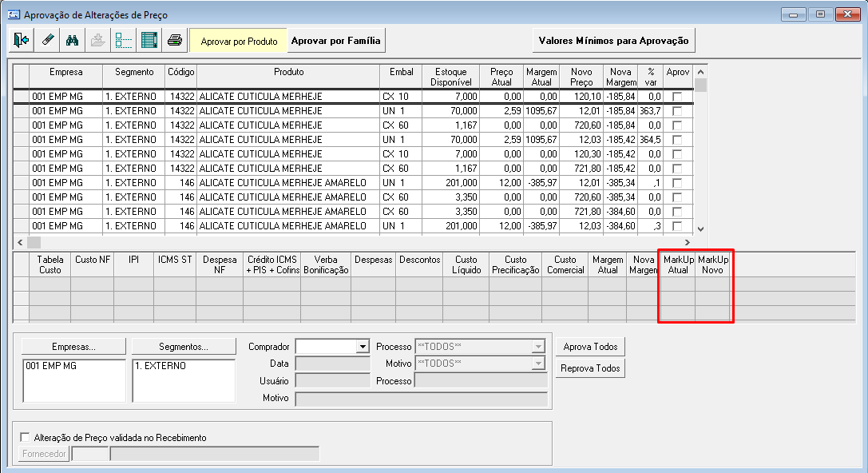The height and width of the screenshot is (473, 868).
Task: Click the Verba Bonificação column header
Action: tap(326, 264)
